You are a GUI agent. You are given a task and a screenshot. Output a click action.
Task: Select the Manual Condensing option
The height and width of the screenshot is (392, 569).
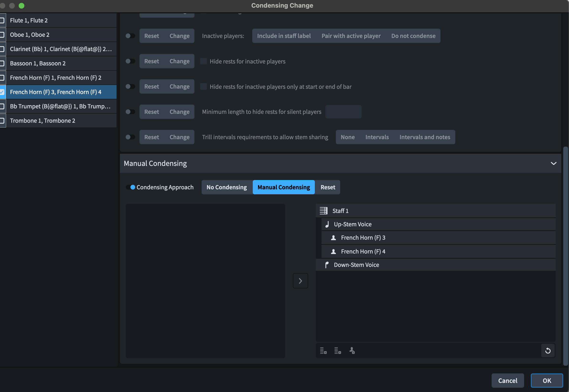tap(284, 187)
